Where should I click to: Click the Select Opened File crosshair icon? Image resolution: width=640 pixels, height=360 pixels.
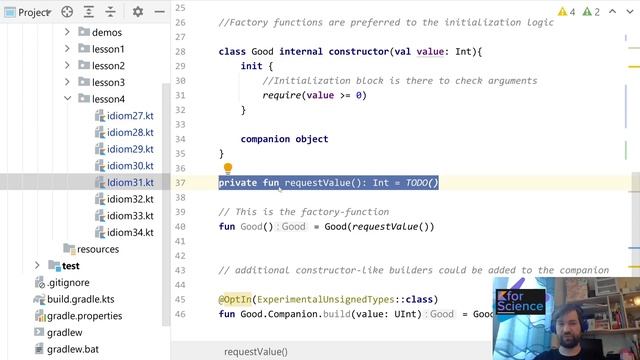click(67, 12)
